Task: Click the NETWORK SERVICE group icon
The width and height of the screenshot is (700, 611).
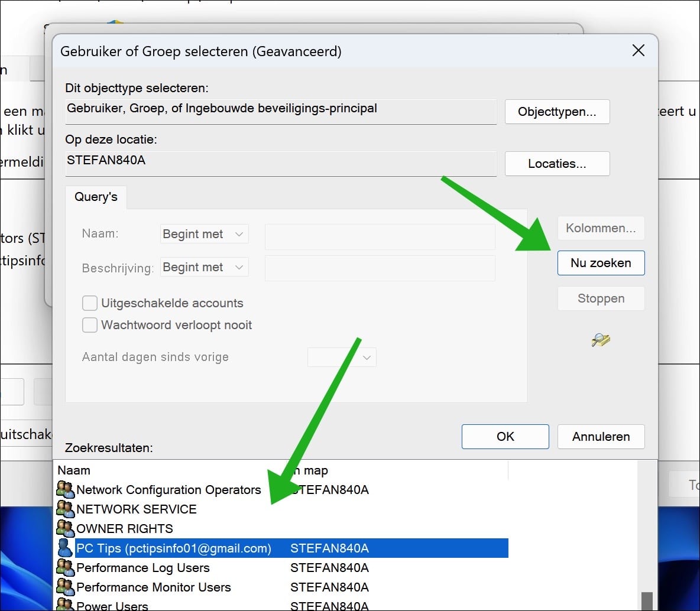Action: (65, 509)
